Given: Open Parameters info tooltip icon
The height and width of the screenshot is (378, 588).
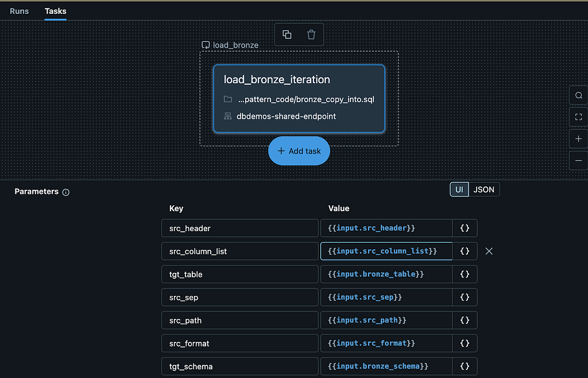Looking at the screenshot, I should 66,192.
